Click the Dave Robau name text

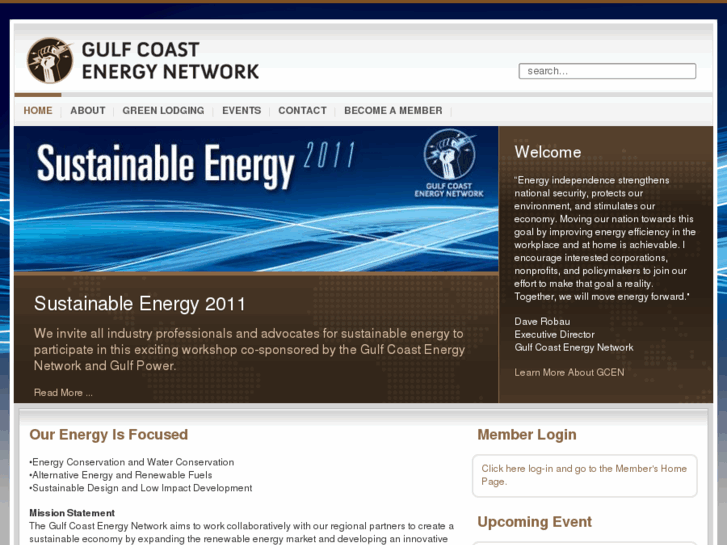pos(542,321)
